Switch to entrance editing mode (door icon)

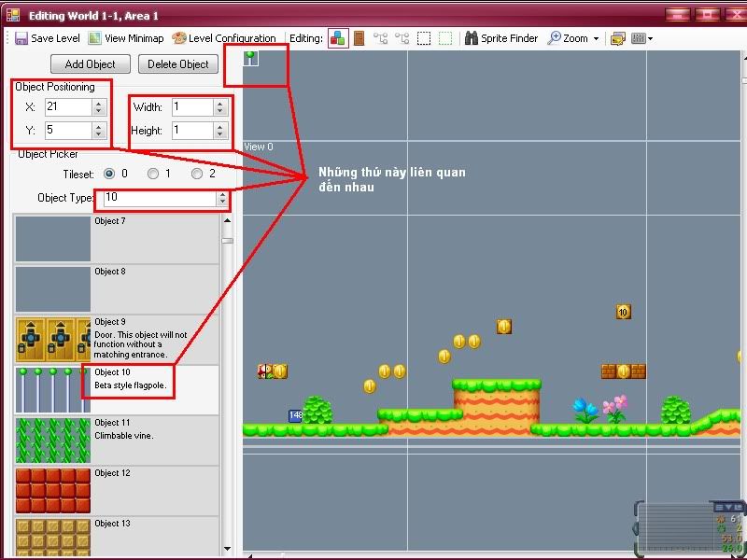pos(359,38)
